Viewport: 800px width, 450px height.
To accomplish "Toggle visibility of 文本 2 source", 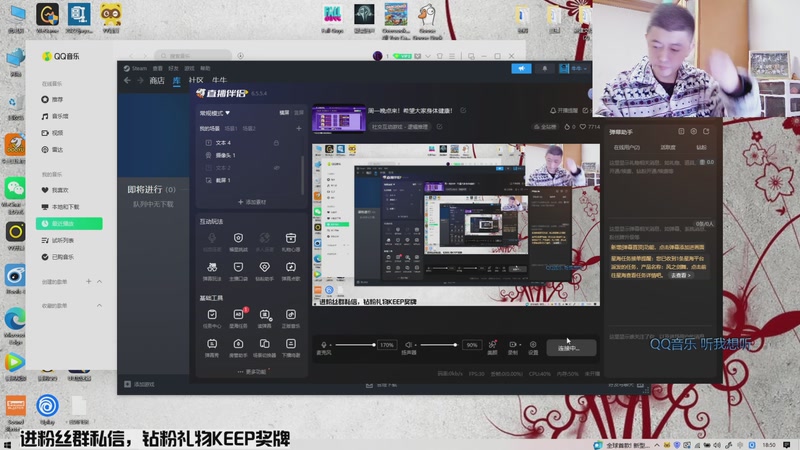I will pyautogui.click(x=276, y=167).
